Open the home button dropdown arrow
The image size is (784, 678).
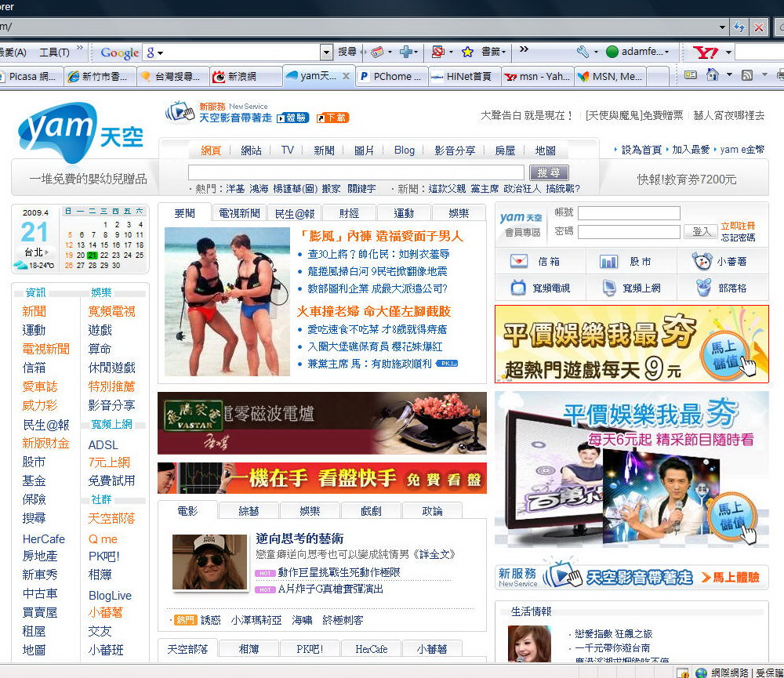(729, 75)
